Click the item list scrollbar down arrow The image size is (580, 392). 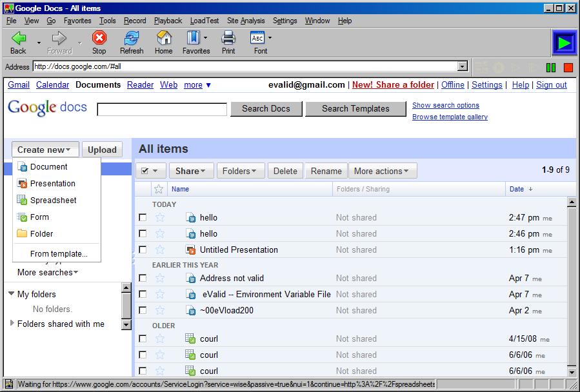(572, 371)
